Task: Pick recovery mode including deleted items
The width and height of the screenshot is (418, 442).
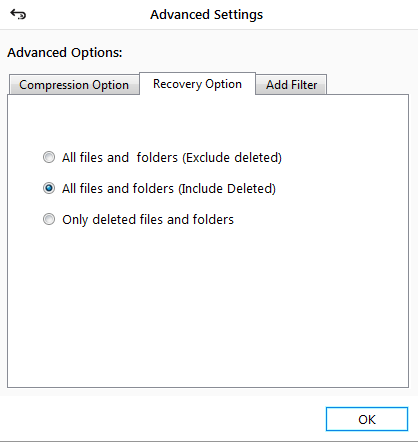Action: click(49, 188)
